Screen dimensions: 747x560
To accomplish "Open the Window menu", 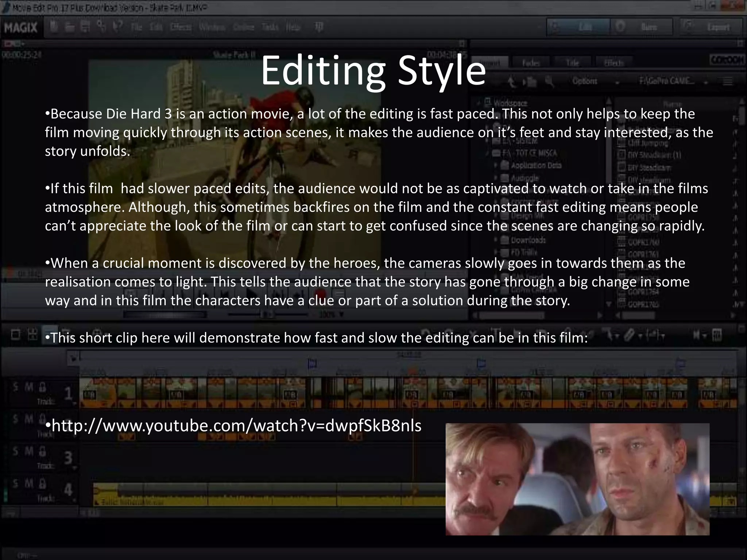I will click(x=212, y=27).
